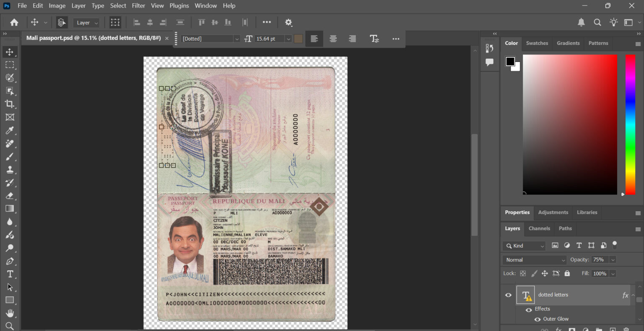The height and width of the screenshot is (331, 644).
Task: Go to the Home screen icon
Action: pyautogui.click(x=14, y=23)
